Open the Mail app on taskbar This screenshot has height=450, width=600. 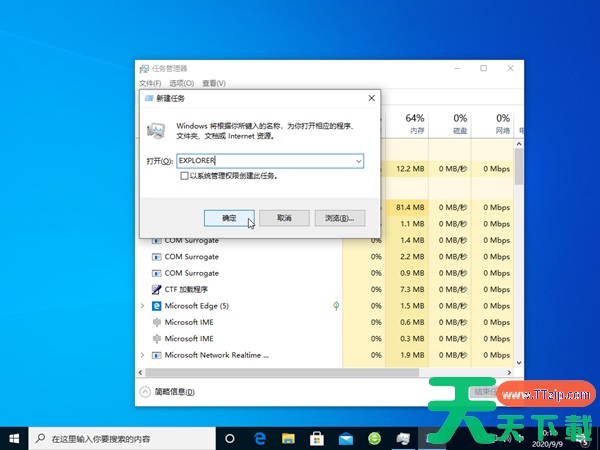click(x=345, y=438)
